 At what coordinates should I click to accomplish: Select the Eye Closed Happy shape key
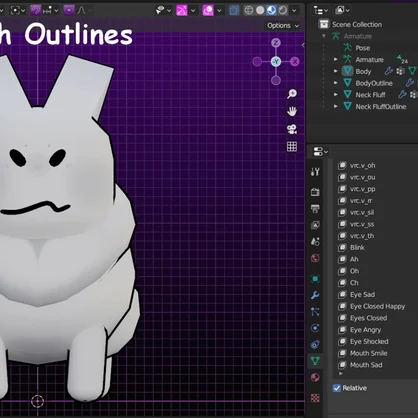coord(377,306)
